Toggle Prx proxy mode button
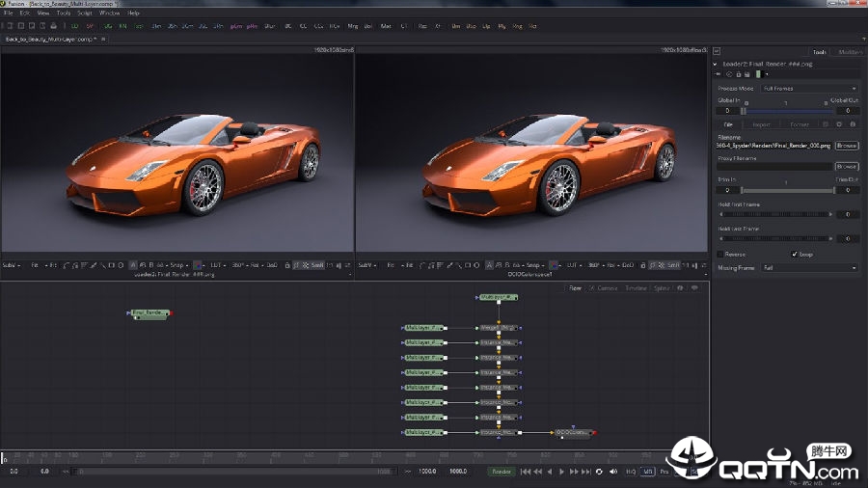 665,472
